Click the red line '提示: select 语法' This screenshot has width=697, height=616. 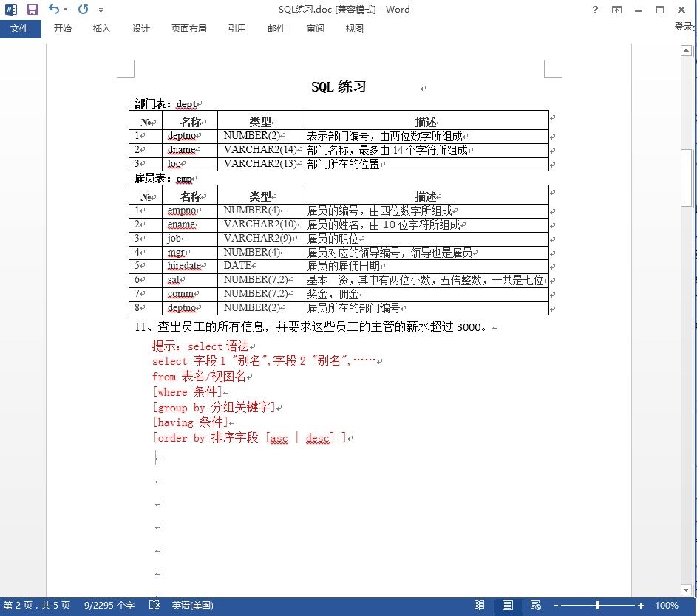point(200,346)
